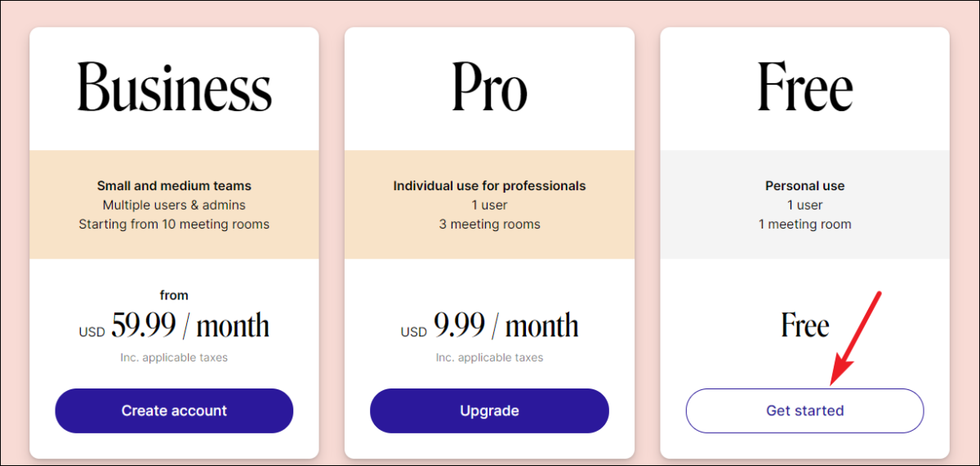Click the '3 meeting rooms' line
980x466 pixels.
point(489,224)
